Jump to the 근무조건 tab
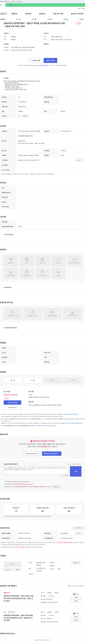85x644 pixels. pos(18,19)
